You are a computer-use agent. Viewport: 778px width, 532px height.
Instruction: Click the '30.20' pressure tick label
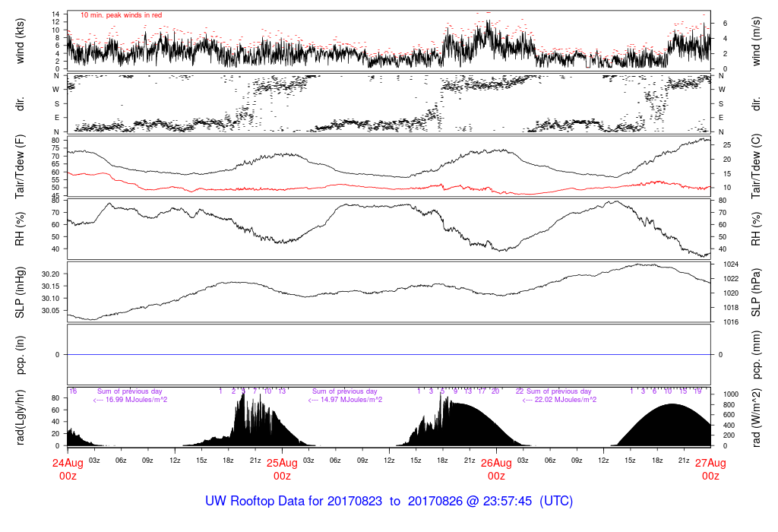coord(51,274)
